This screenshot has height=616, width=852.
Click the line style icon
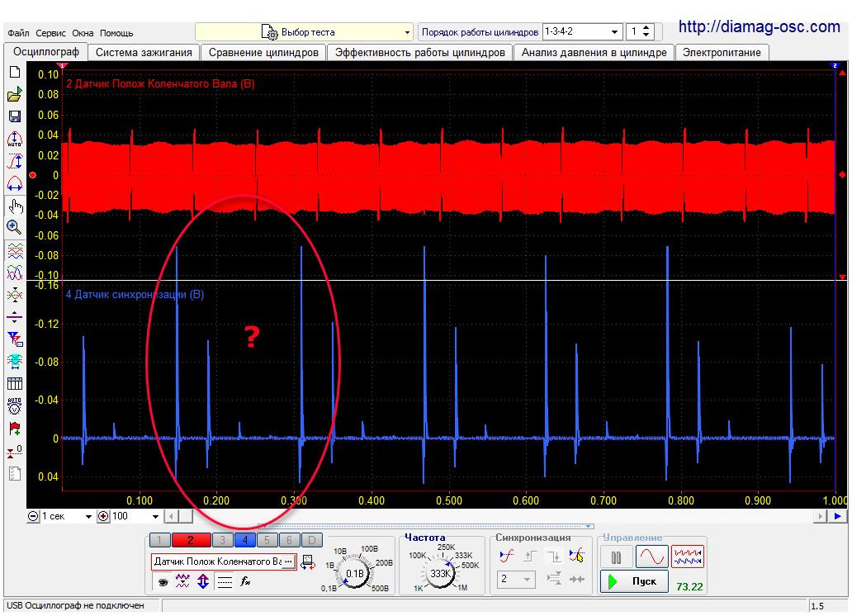pyautogui.click(x=225, y=581)
